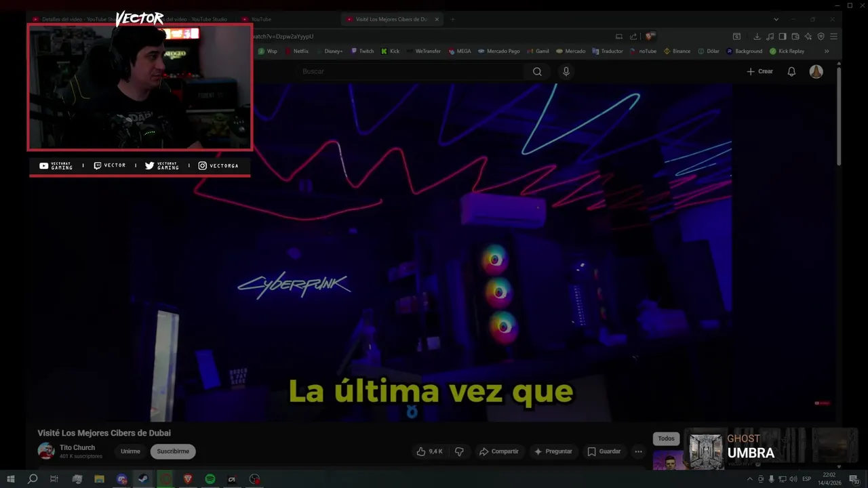Click the Guardar button
The height and width of the screenshot is (488, 868).
(604, 451)
